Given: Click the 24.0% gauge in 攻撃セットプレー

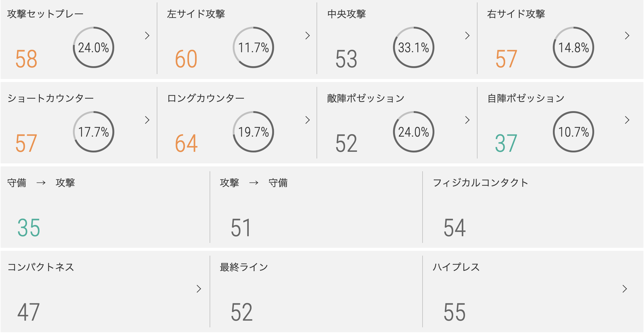Looking at the screenshot, I should (x=94, y=47).
